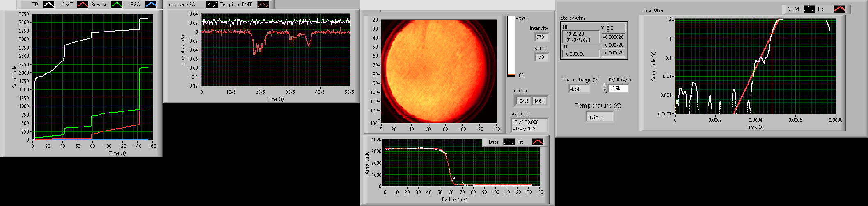This screenshot has width=868, height=206.
Task: Open the e-source FC plot legend icon
Action: click(x=212, y=5)
